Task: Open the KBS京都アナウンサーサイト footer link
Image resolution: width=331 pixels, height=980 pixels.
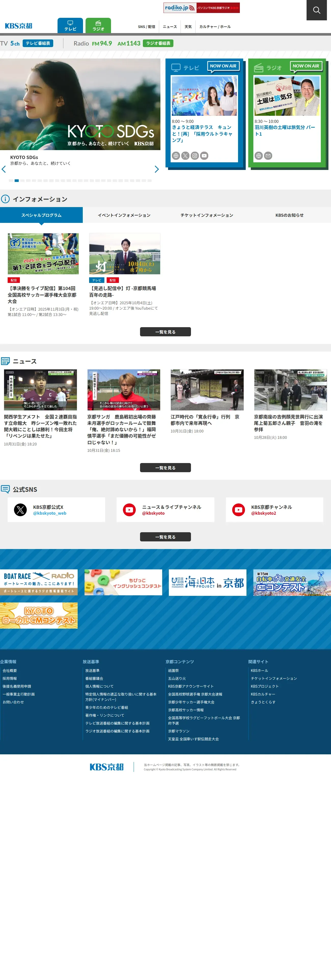Action: point(191,686)
